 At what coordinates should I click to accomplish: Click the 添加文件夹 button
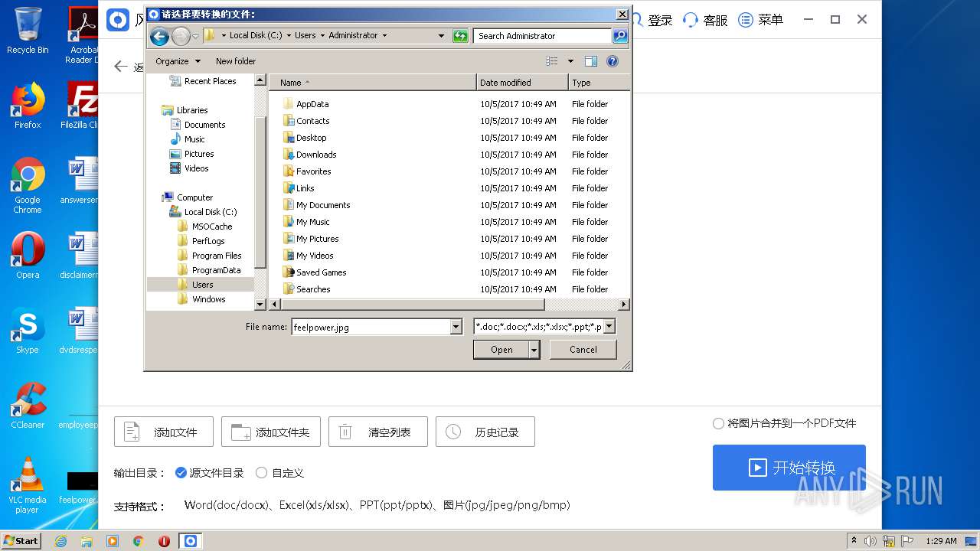(x=271, y=432)
